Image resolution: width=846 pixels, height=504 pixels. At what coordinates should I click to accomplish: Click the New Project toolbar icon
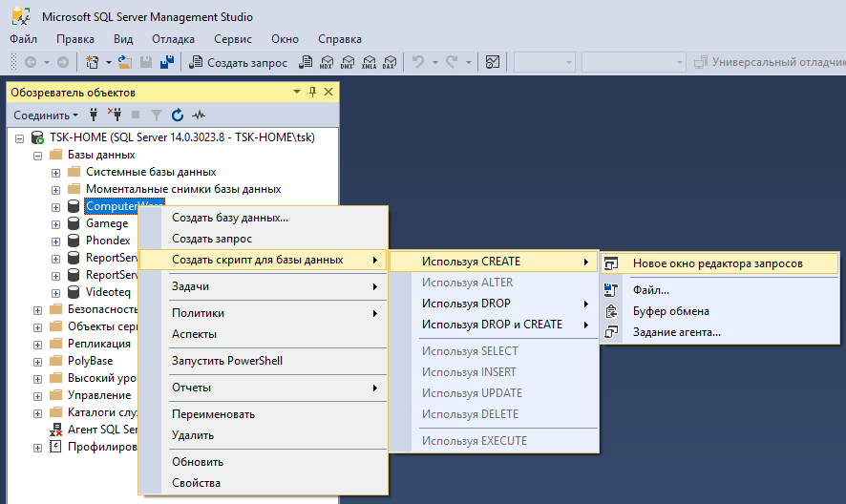(x=93, y=62)
